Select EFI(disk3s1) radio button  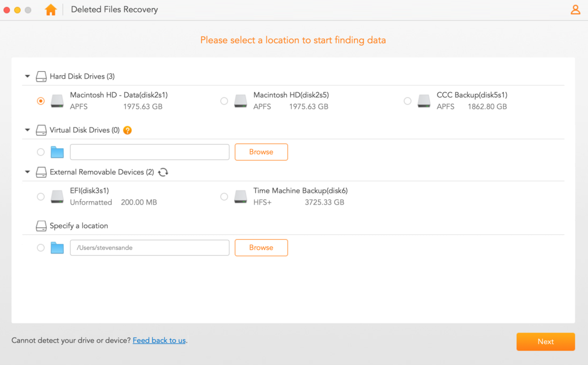click(x=41, y=197)
